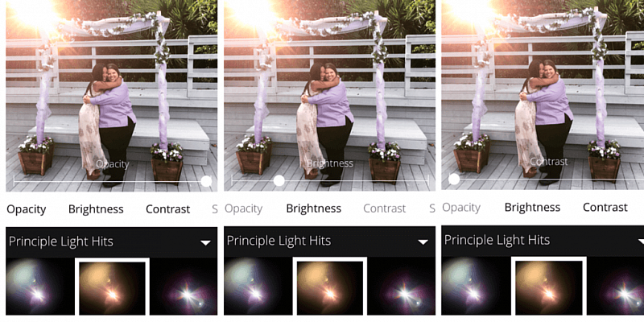Select the orange light hit thumbnail in first panel
Viewport: 644px width, 322px height.
tap(112, 287)
